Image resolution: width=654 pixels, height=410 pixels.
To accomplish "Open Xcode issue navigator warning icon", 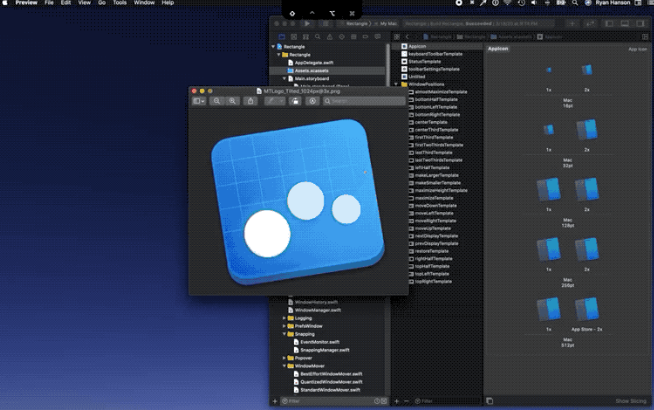I will pos(330,37).
